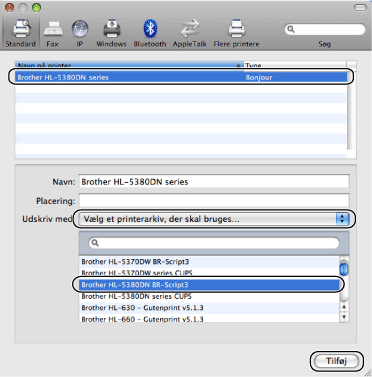Viewport: 372px width, 377px height.
Task: Zoom the window with green button
Action: pos(36,7)
